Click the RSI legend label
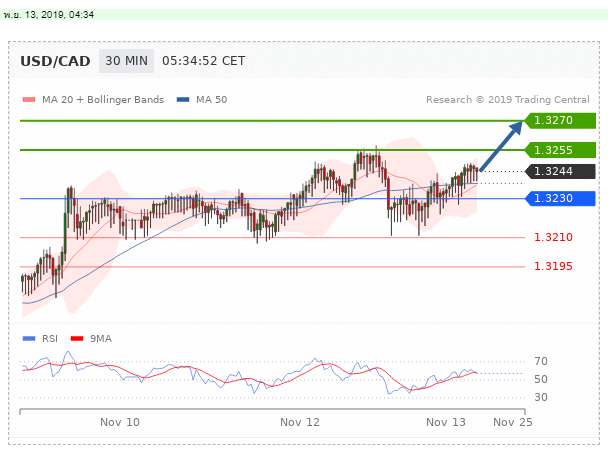The width and height of the screenshot is (608, 454). (x=50, y=339)
